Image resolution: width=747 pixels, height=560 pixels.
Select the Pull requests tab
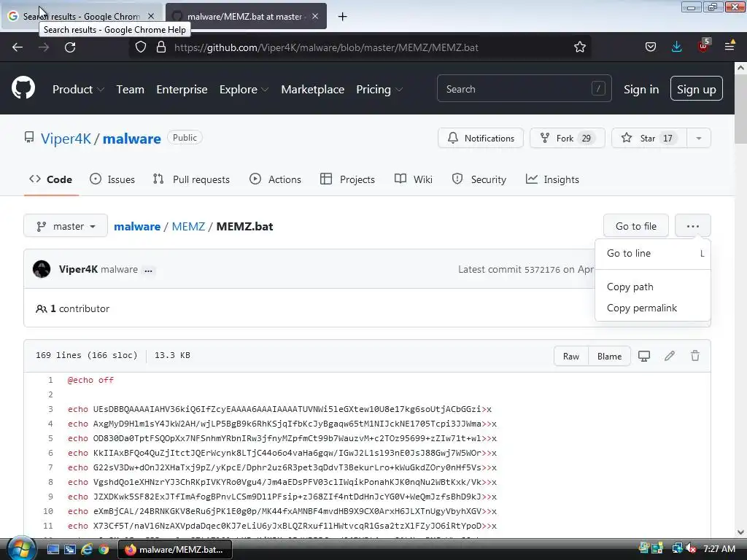191,179
